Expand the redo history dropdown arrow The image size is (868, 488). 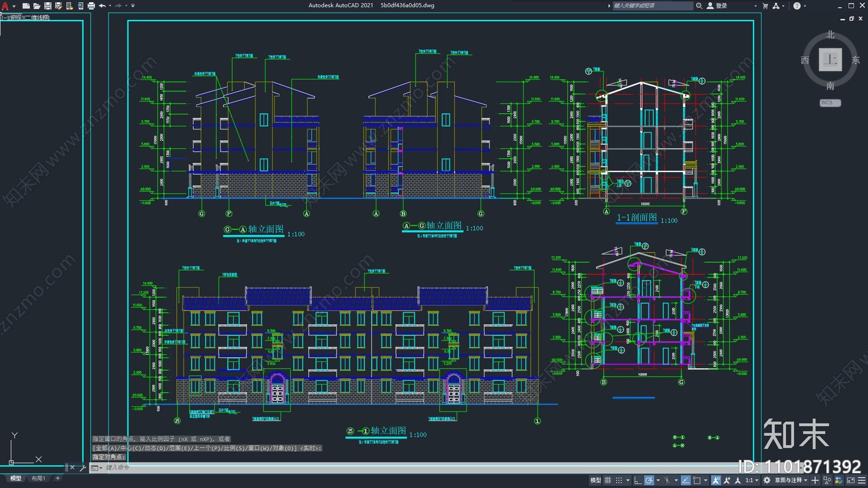click(x=126, y=6)
